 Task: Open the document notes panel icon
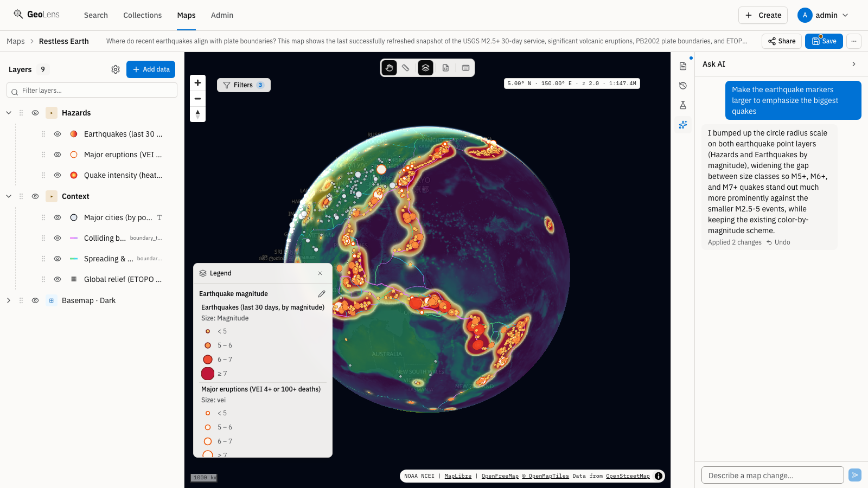[683, 66]
